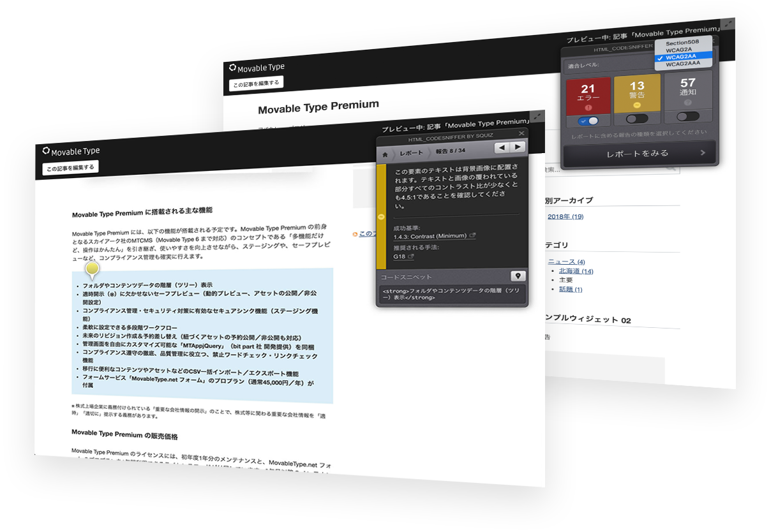
Task: Click the red error exclamation icon
Action: (588, 108)
